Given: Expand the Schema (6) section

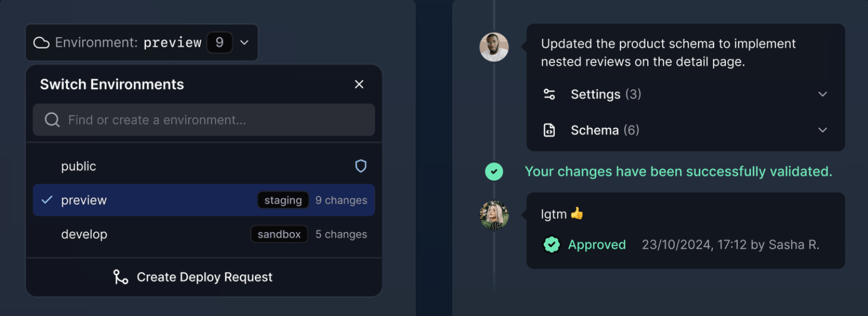Looking at the screenshot, I should 822,130.
